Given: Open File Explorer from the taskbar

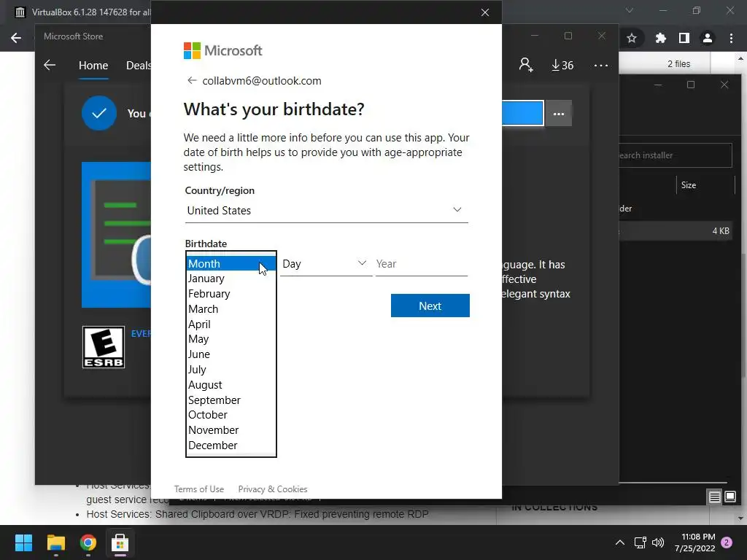Looking at the screenshot, I should pos(55,542).
